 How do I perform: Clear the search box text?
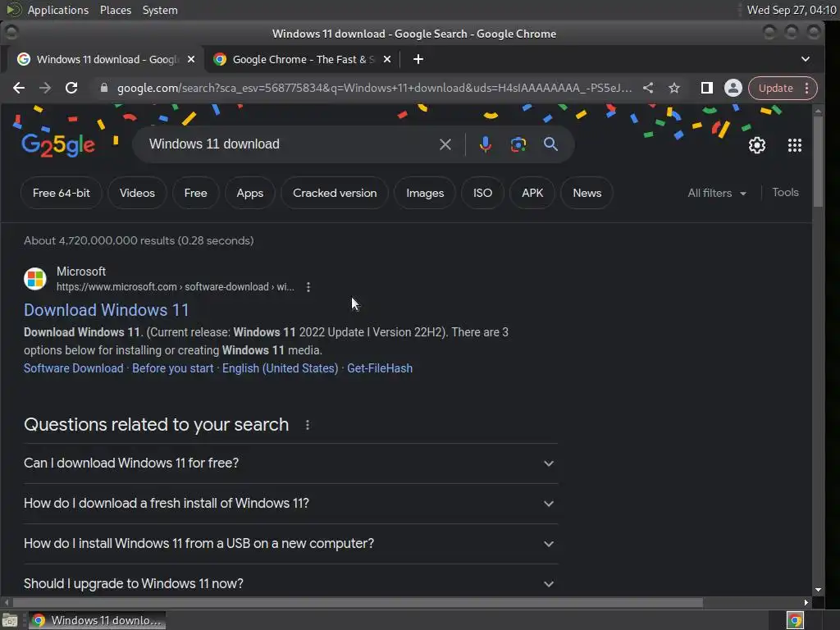(445, 144)
